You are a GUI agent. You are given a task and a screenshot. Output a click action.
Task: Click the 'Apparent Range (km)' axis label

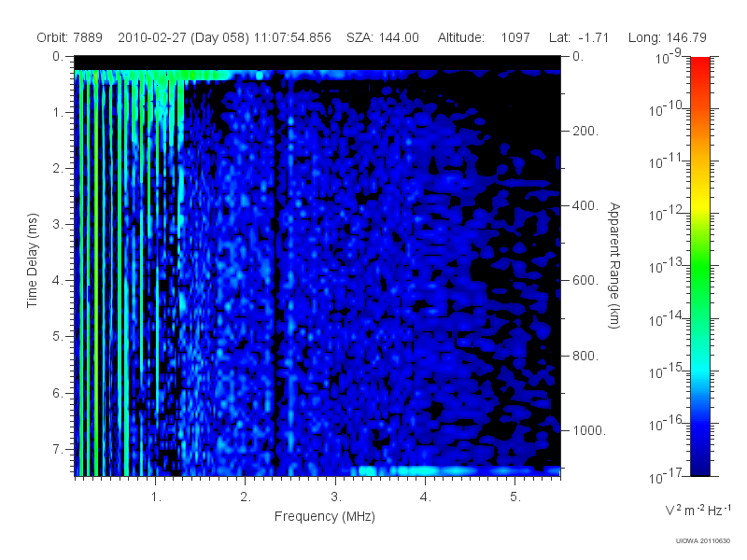[x=614, y=265]
